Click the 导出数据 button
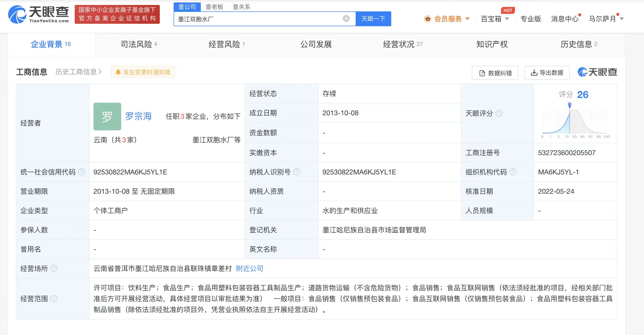The width and height of the screenshot is (644, 335). [547, 73]
